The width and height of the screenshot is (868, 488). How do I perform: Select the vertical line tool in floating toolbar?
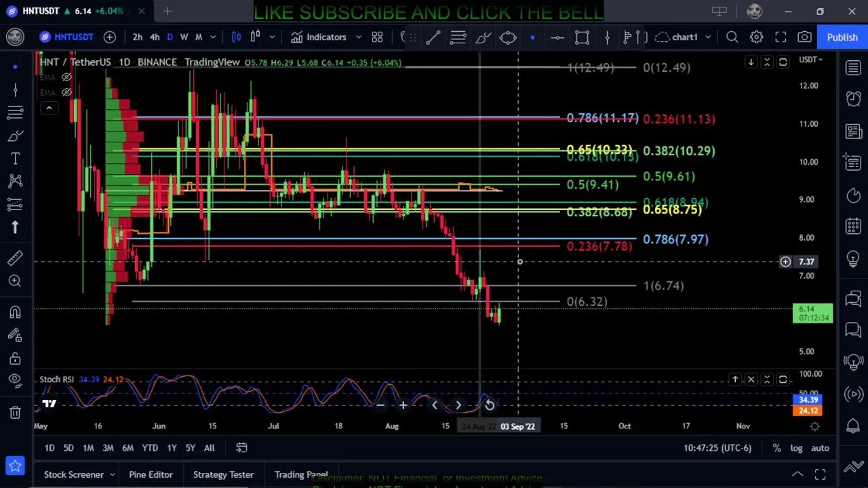pyautogui.click(x=607, y=37)
